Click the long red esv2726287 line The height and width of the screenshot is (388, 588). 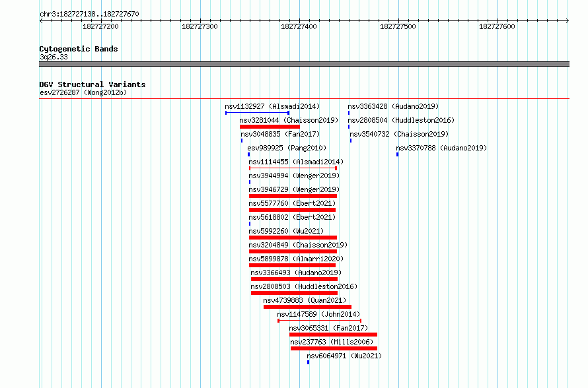(304, 99)
